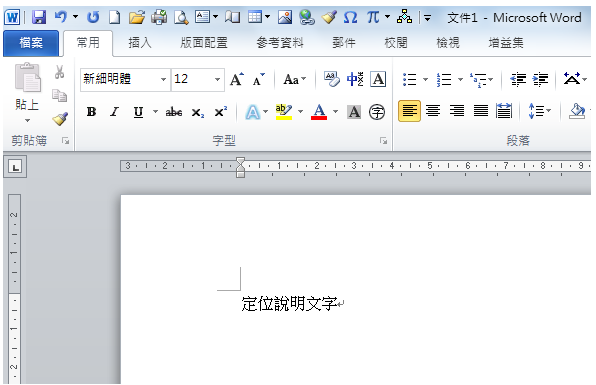Toggle strikethrough abc formatting
Viewport: 596px width, 385px height.
click(174, 112)
